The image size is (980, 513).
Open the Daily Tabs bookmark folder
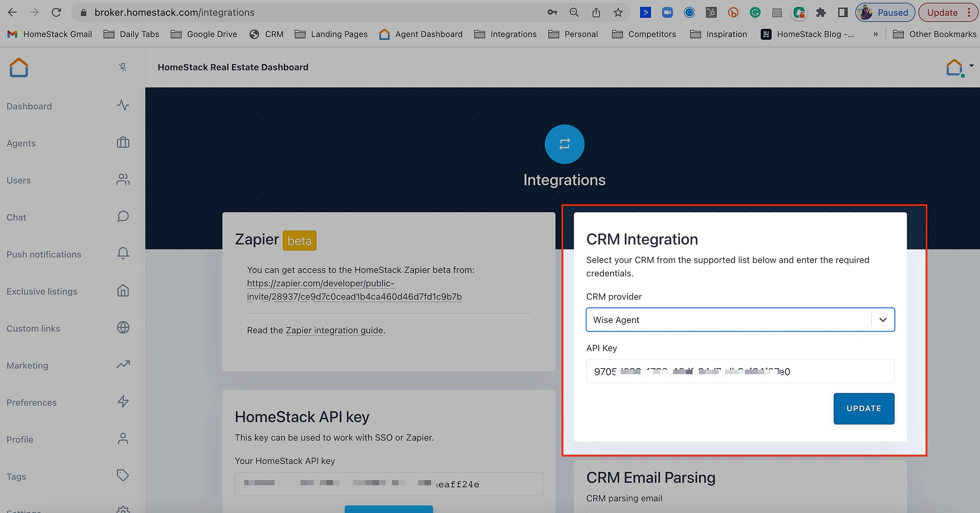[131, 34]
